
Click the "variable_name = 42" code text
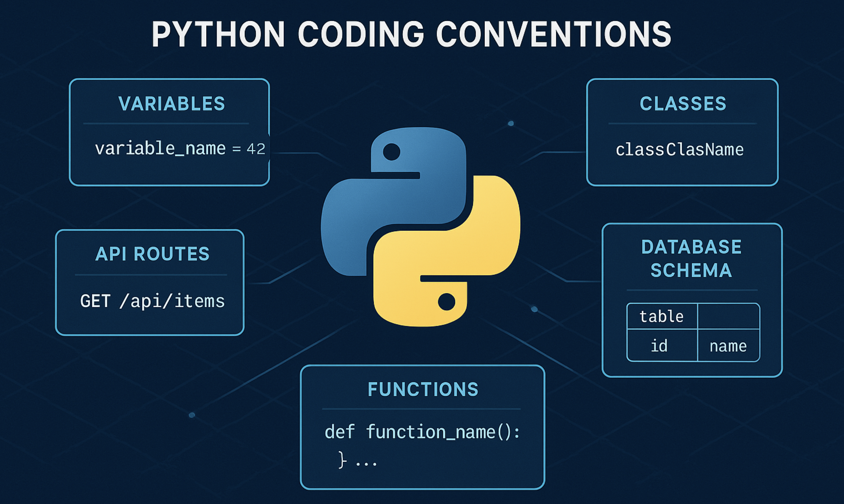point(180,149)
